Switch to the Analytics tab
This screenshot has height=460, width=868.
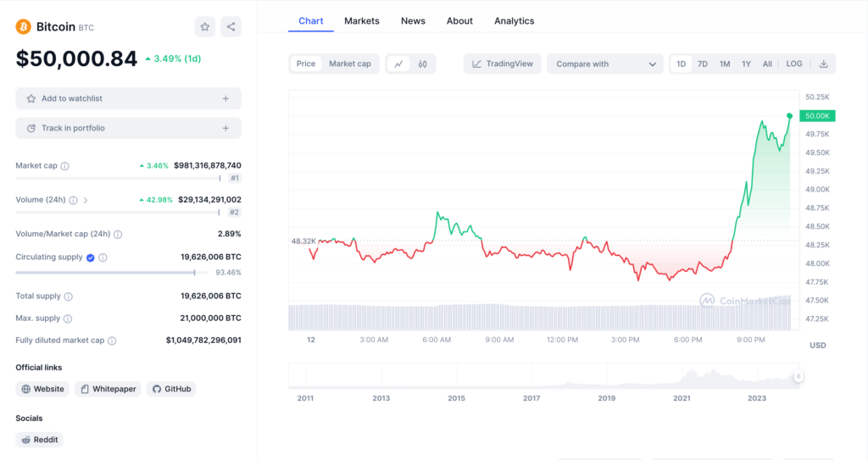pos(515,21)
